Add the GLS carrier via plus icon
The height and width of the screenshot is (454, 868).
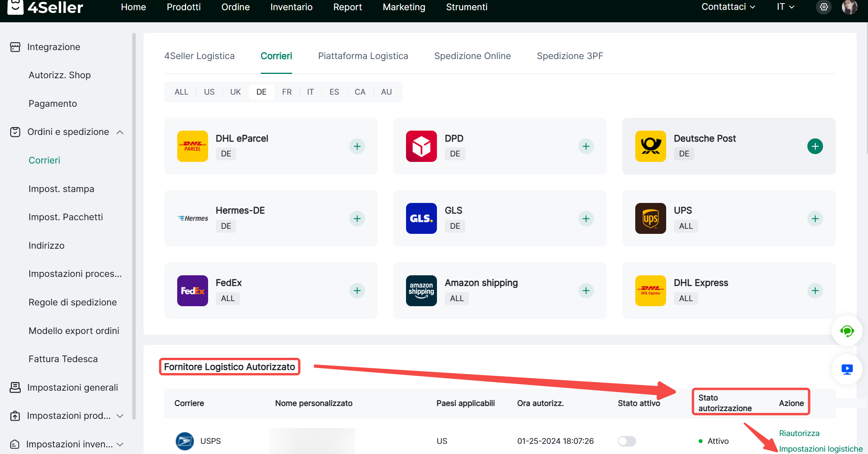(x=586, y=219)
